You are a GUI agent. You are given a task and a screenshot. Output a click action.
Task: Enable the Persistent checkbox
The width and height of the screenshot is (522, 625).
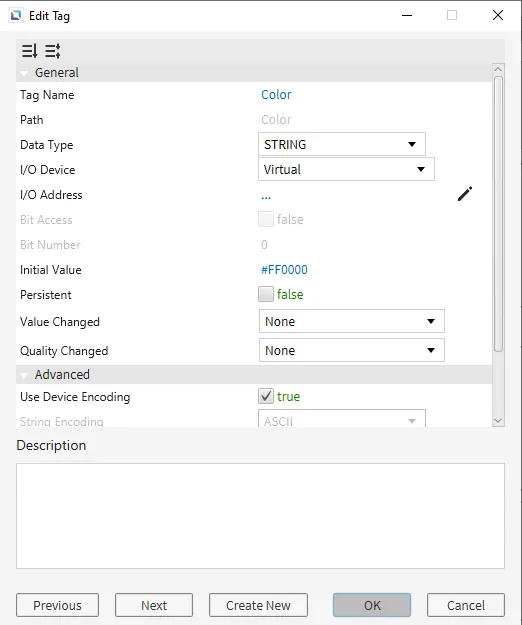[266, 294]
